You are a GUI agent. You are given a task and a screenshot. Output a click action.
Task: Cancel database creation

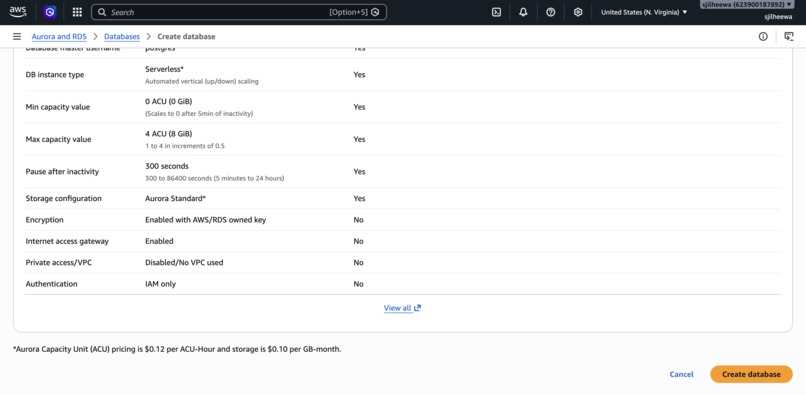point(682,374)
